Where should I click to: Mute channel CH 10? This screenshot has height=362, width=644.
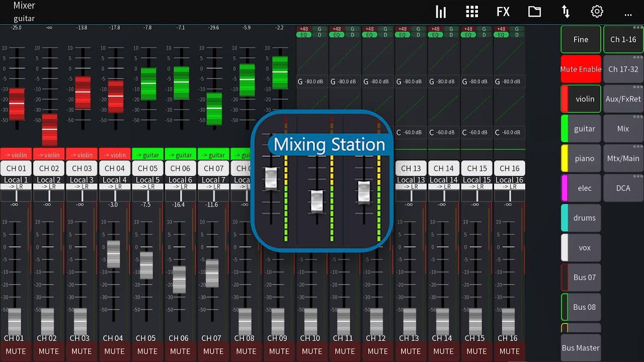[312, 351]
